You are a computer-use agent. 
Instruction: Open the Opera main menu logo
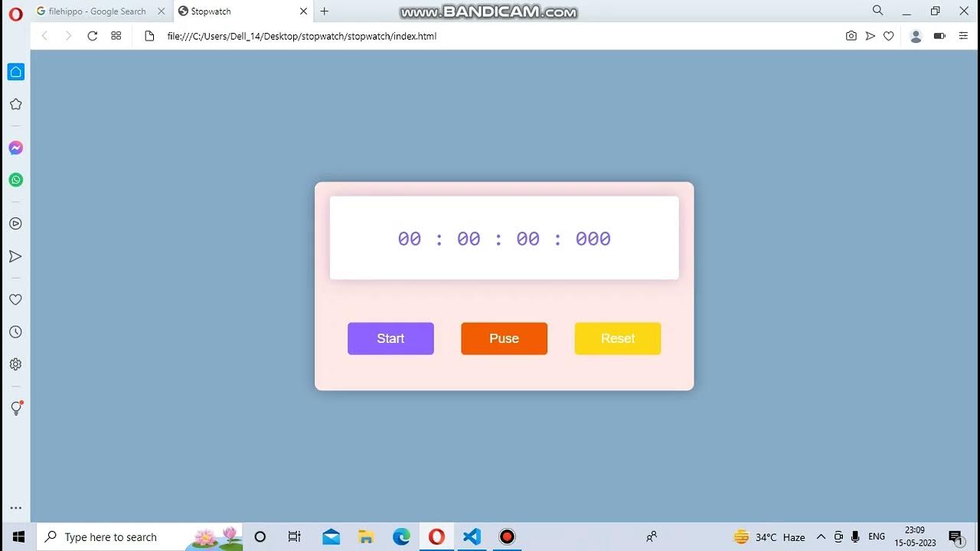tap(15, 12)
